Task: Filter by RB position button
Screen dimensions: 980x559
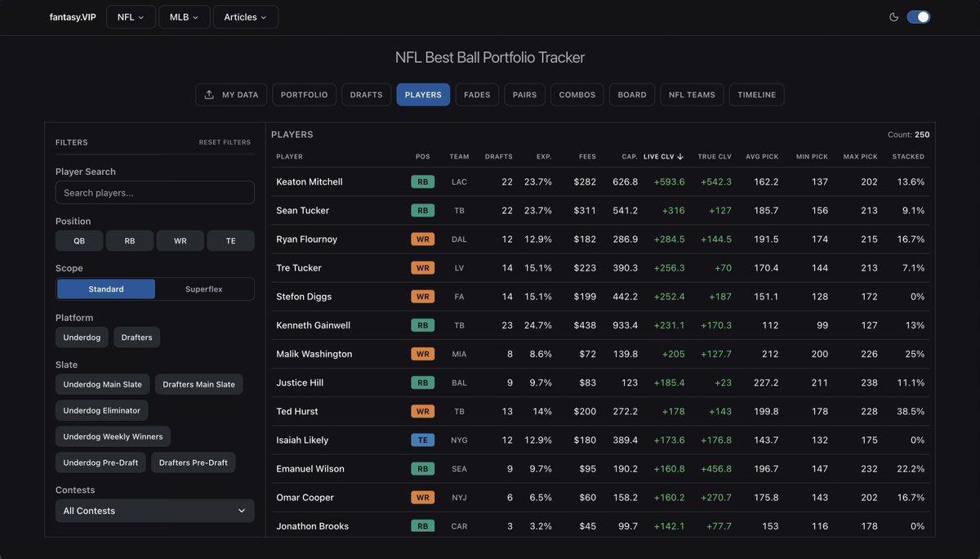Action: [130, 241]
